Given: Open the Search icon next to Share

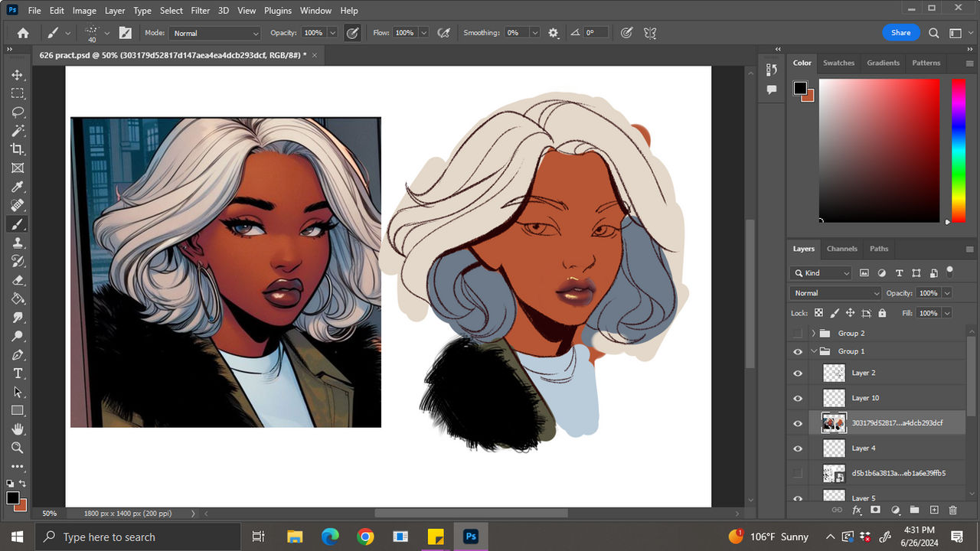Looking at the screenshot, I should (933, 33).
